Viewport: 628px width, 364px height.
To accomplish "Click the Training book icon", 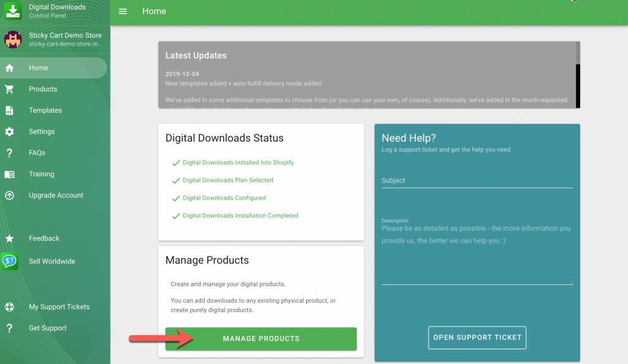I will point(9,174).
